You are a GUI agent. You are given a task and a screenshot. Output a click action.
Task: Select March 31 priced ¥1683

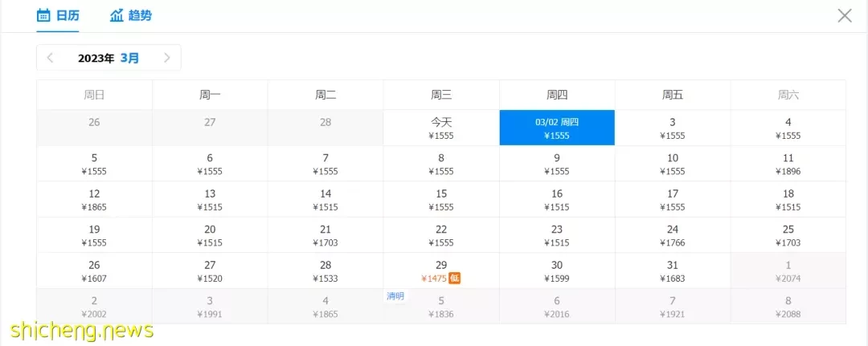tap(673, 271)
